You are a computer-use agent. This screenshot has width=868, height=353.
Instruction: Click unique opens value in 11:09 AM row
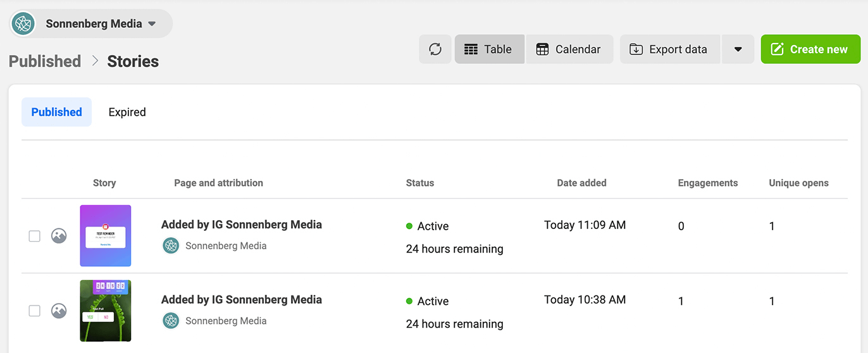pos(772,226)
